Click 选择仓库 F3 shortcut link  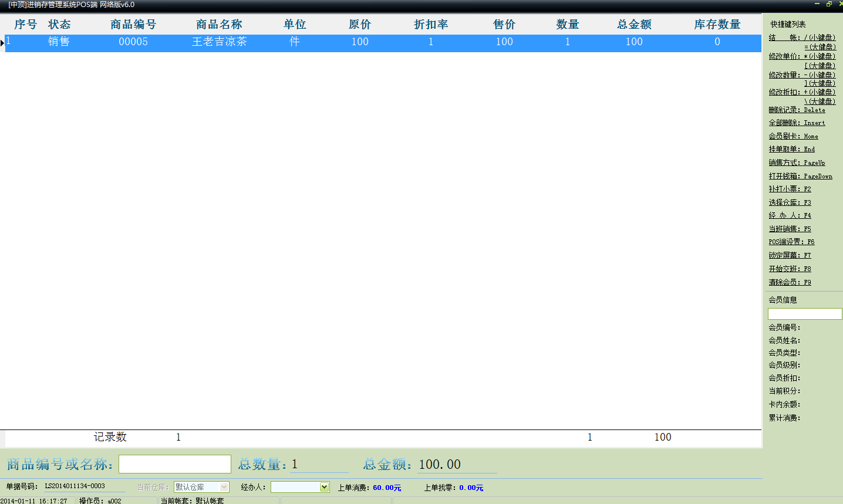pos(790,202)
